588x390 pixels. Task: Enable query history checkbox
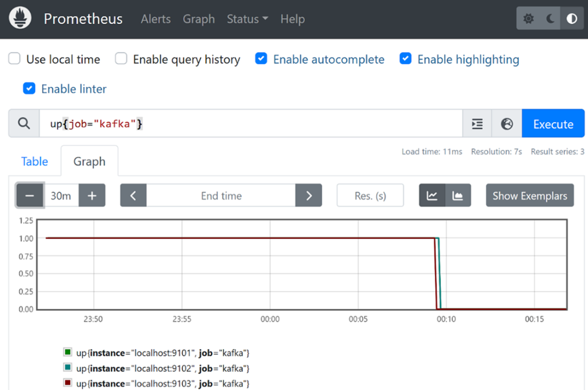tap(121, 58)
